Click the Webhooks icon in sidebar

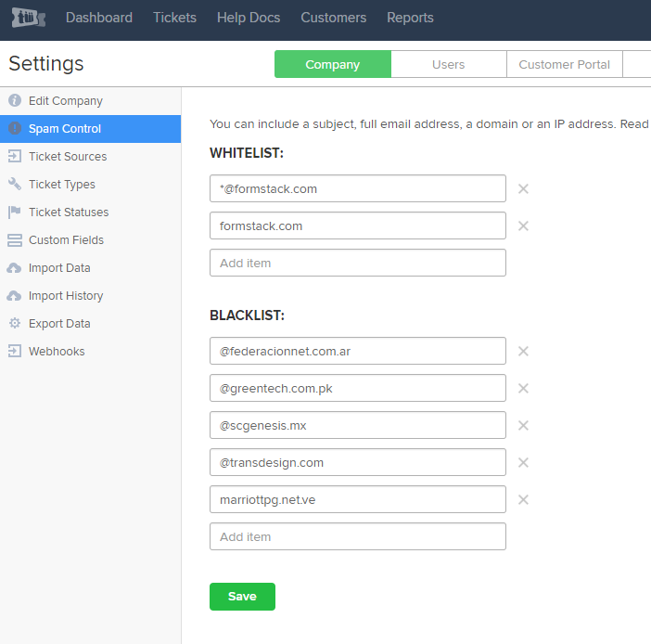[15, 352]
